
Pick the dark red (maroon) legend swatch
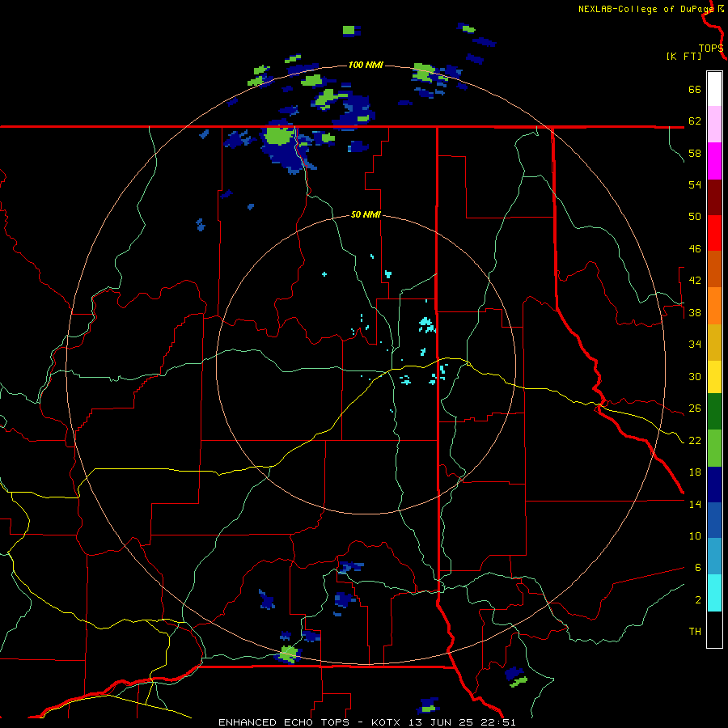714,197
